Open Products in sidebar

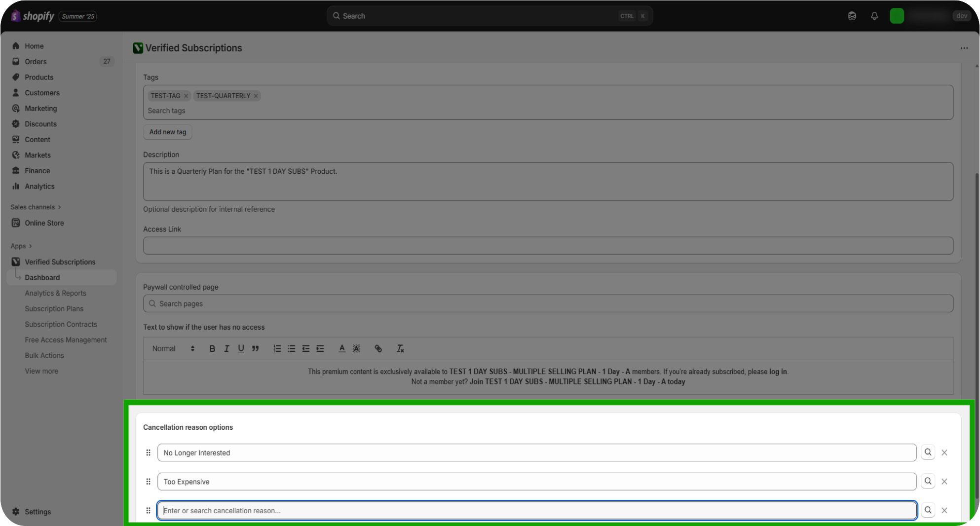pyautogui.click(x=39, y=77)
